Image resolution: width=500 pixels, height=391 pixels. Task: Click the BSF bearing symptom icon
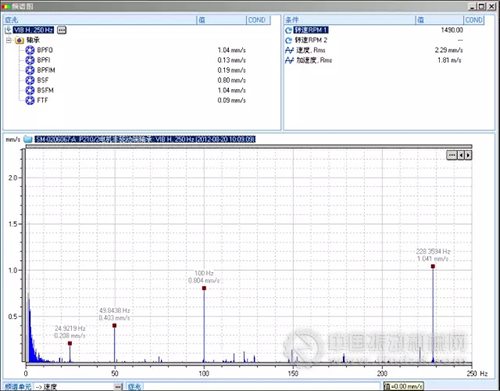click(x=30, y=80)
